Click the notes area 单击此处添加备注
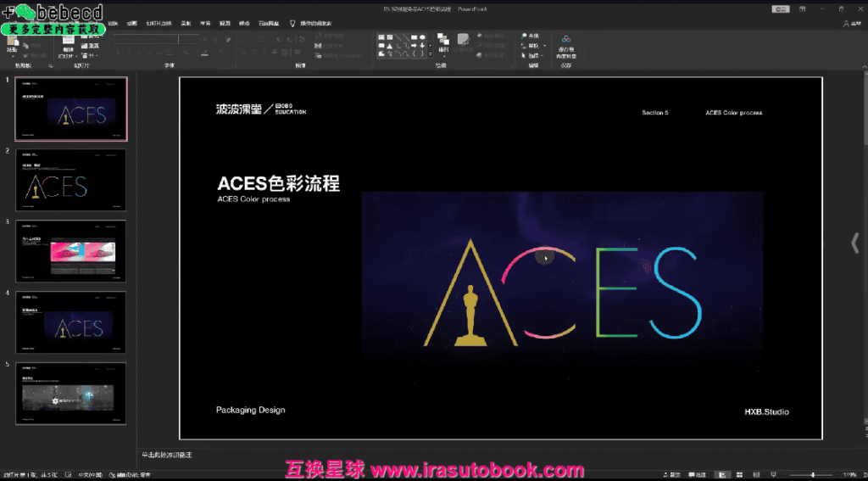This screenshot has height=481, width=868. (167, 456)
